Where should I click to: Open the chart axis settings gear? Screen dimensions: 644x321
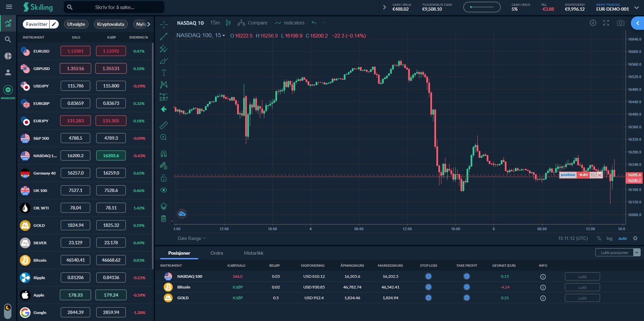[x=635, y=238]
